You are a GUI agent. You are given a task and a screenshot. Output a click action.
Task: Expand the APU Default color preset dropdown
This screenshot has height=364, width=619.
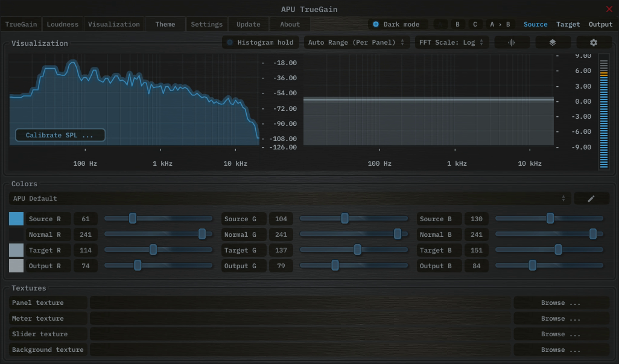[x=290, y=199]
